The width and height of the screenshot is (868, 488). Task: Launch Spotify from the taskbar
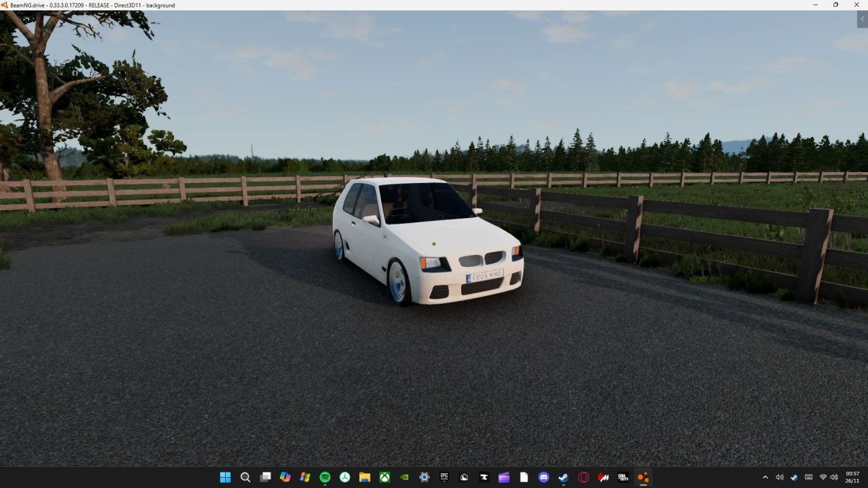(324, 477)
